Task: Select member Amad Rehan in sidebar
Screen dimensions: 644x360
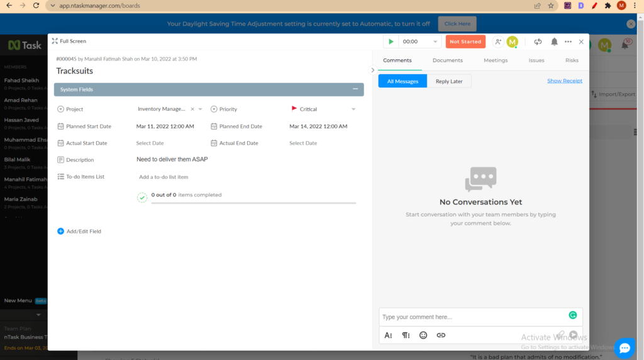Action: pyautogui.click(x=21, y=100)
